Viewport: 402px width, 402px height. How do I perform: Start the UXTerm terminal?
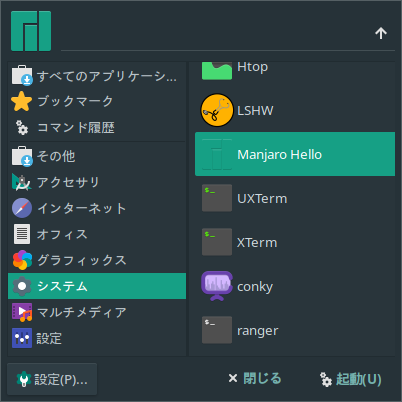(295, 198)
